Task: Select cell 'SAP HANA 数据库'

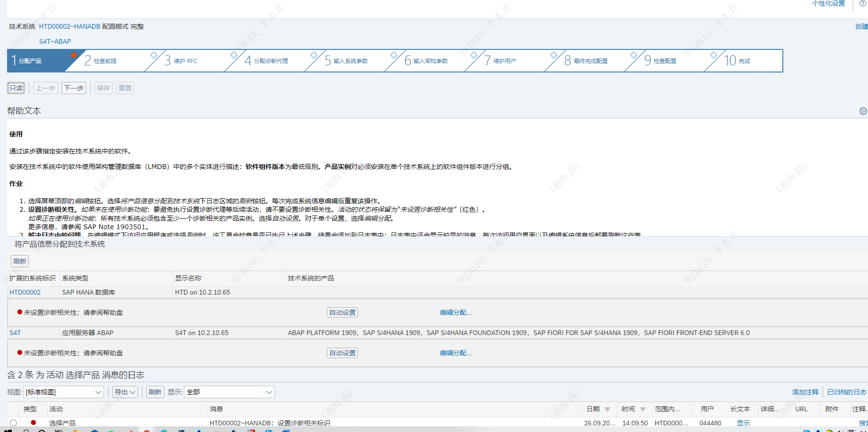Action: [x=88, y=292]
